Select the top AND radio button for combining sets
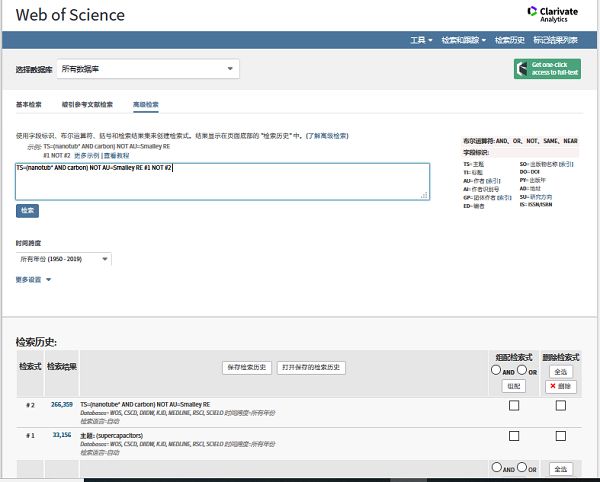 point(496,370)
